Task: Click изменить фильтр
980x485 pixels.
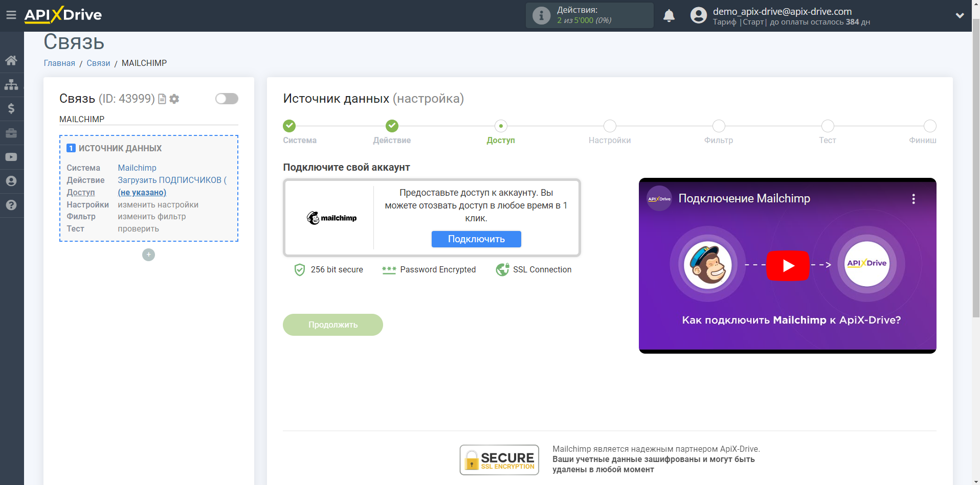Action: (x=152, y=217)
